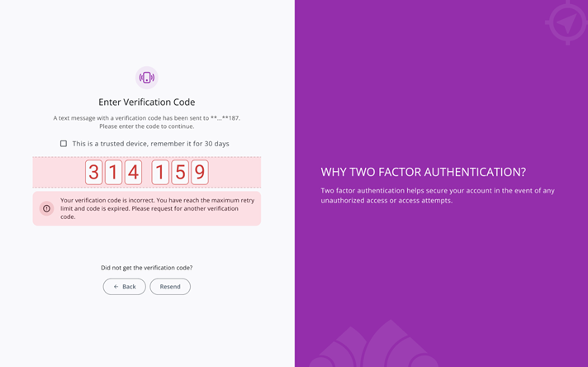This screenshot has width=588, height=367.
Task: Select the first code digit box showing 3
Action: [x=94, y=172]
